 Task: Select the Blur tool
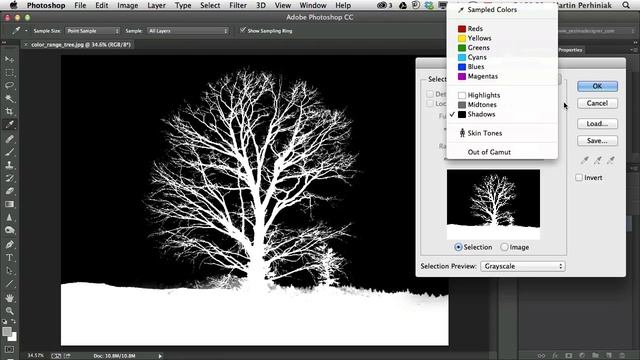(9, 217)
